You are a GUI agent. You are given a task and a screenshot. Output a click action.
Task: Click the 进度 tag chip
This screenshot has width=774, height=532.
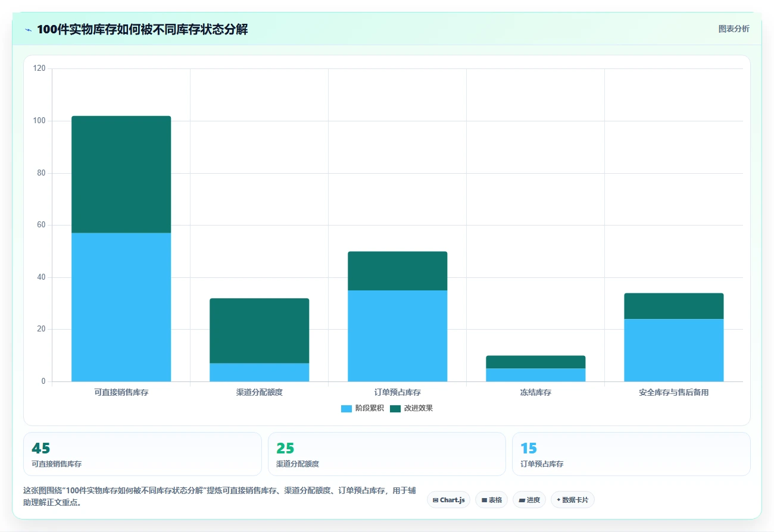(529, 500)
